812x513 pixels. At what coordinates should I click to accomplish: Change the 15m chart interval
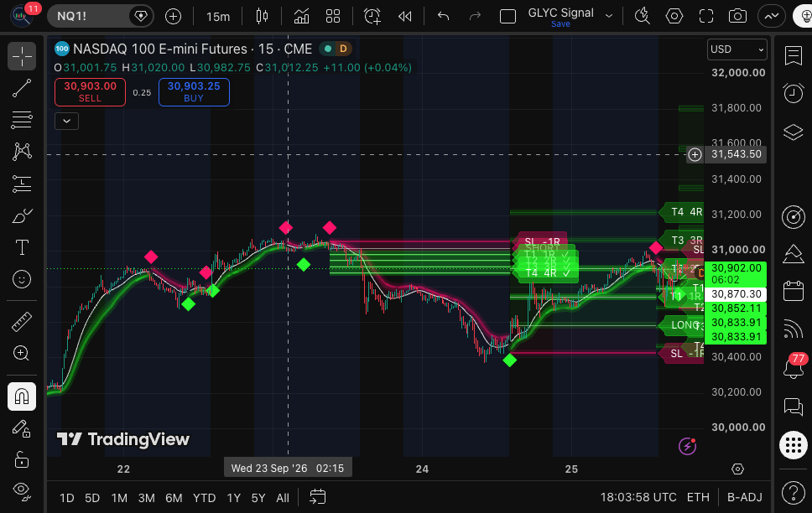click(218, 17)
